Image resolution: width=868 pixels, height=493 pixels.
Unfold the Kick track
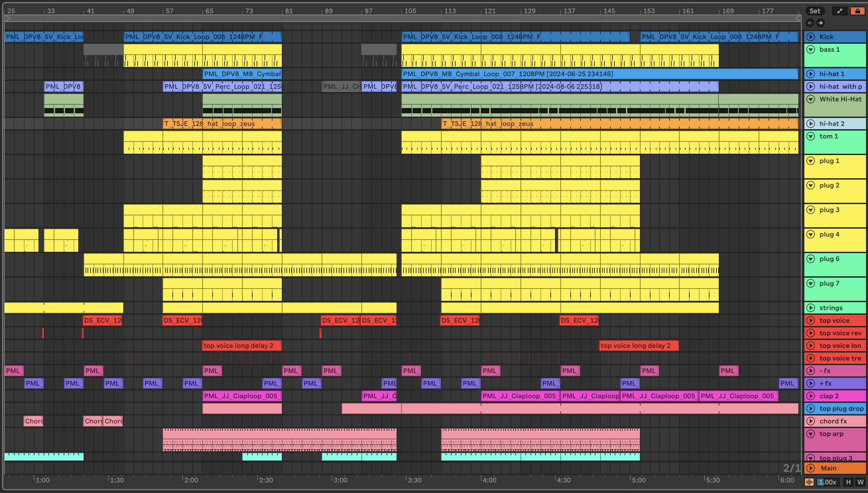810,36
